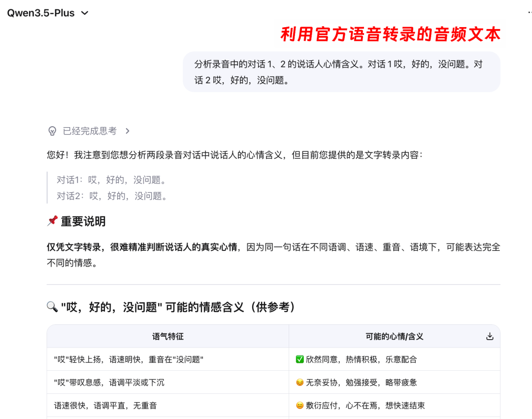Select the 语气特征 column header
532x419 pixels.
[x=167, y=336]
